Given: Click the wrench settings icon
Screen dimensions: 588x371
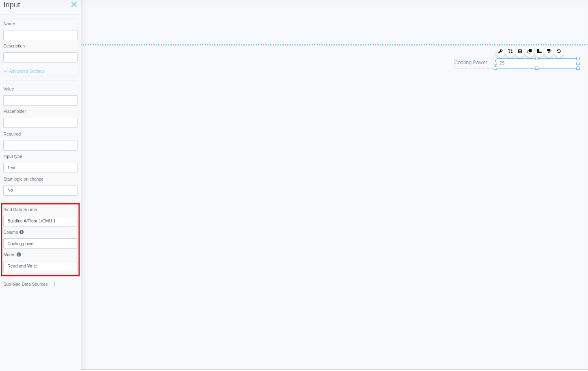Looking at the screenshot, I should (x=500, y=52).
